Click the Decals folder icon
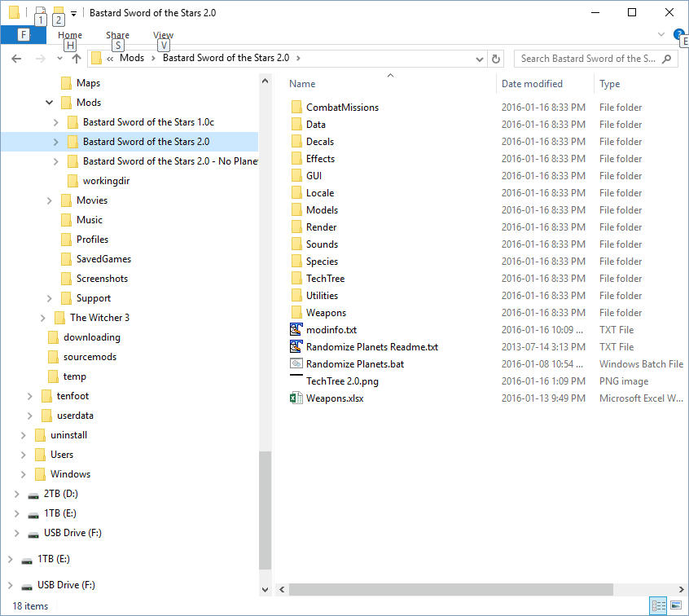 pyautogui.click(x=296, y=142)
